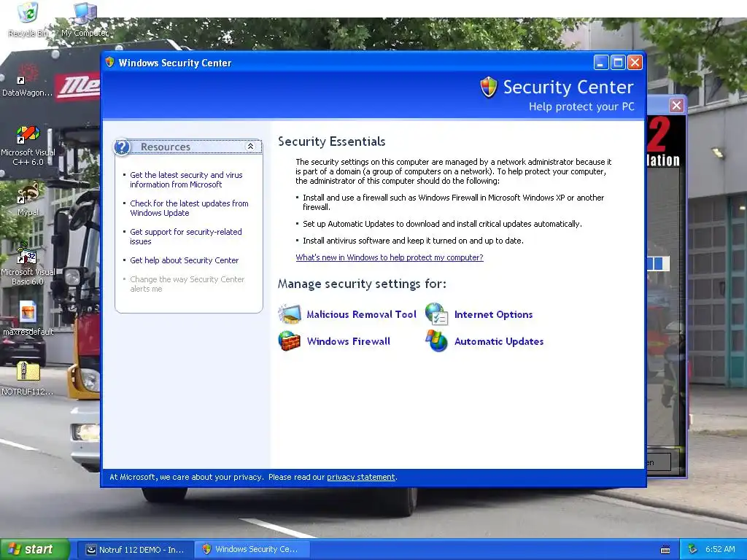747x560 pixels.
Task: Open Get help about Security Center
Action: (184, 260)
